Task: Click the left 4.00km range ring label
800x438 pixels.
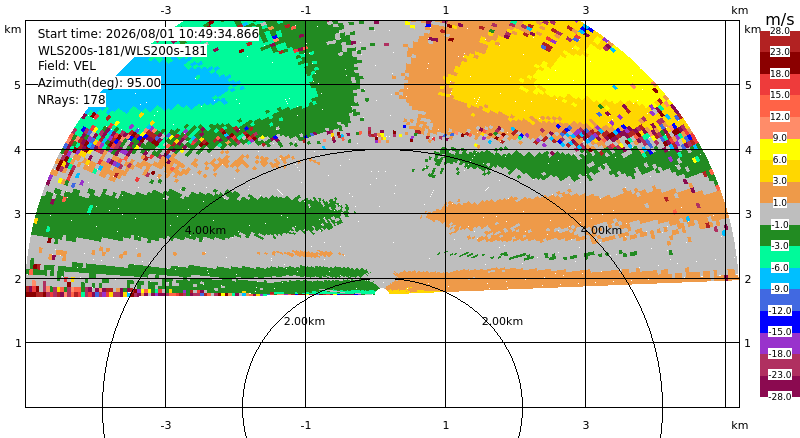Action: pos(205,230)
